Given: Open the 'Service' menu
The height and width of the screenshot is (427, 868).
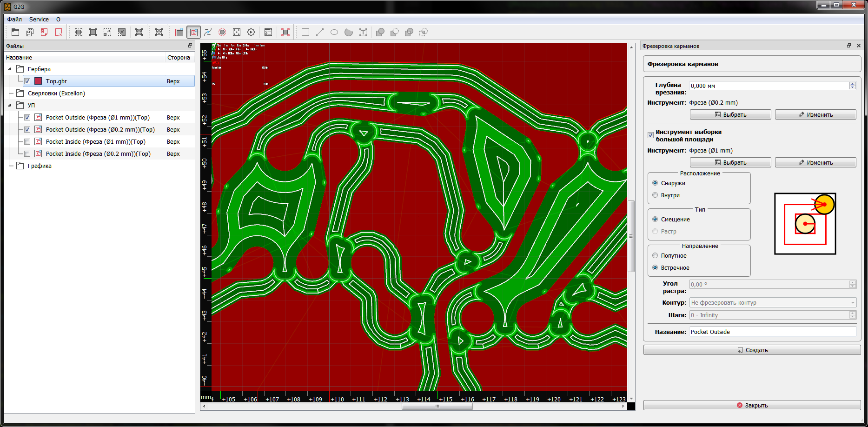Looking at the screenshot, I should [39, 20].
